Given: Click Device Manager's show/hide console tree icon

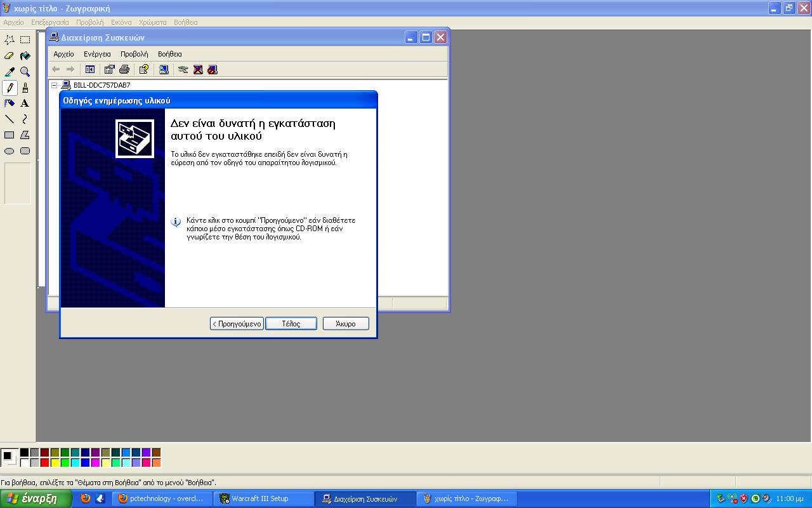Looking at the screenshot, I should (90, 69).
